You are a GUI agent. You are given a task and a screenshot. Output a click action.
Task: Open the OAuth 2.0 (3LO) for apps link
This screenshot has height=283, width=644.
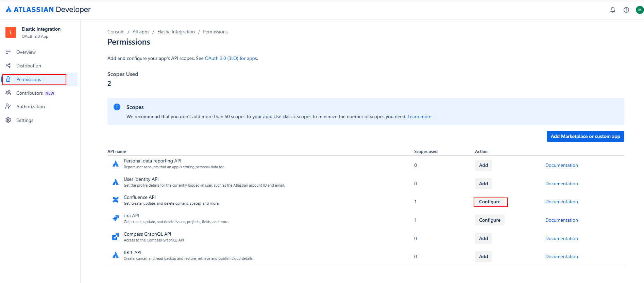tap(231, 58)
